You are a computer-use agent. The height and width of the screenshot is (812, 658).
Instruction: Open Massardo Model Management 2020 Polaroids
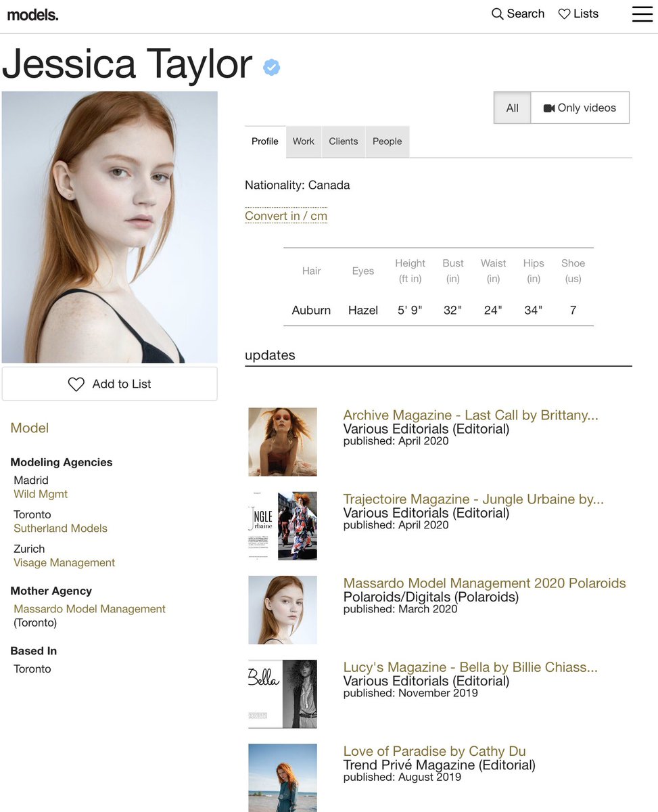(x=485, y=583)
